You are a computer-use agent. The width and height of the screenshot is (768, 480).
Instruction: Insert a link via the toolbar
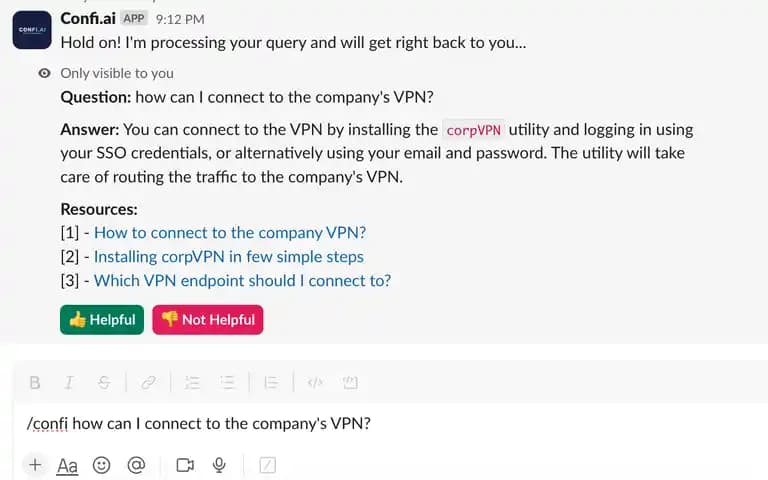(x=148, y=383)
